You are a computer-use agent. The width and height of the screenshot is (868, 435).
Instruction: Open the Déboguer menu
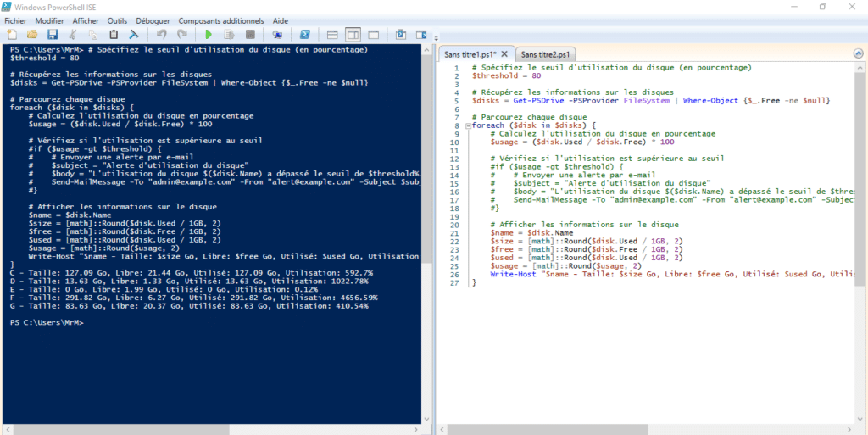pyautogui.click(x=153, y=20)
